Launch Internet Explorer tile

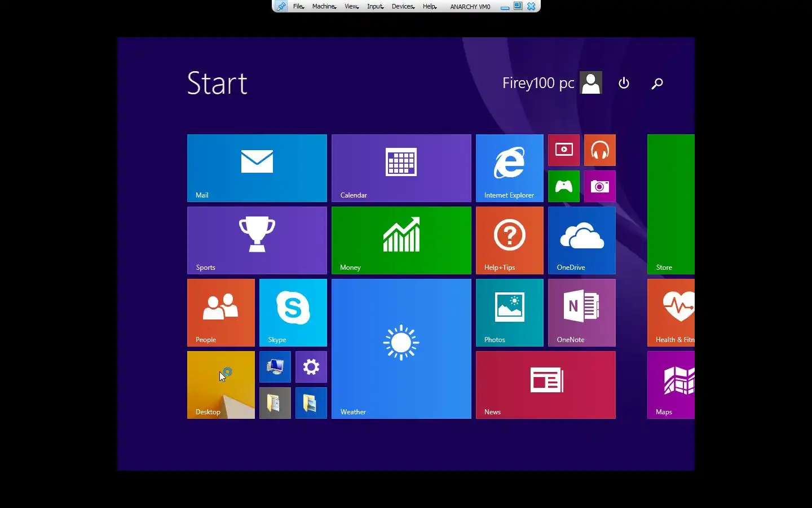pyautogui.click(x=510, y=168)
